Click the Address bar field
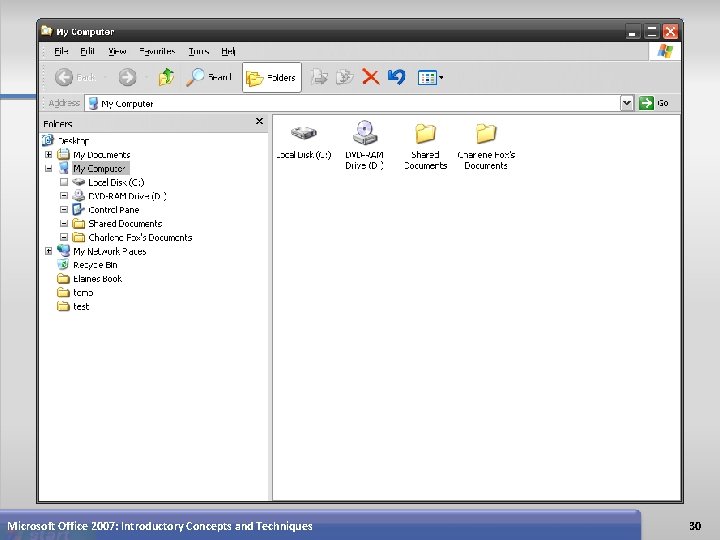This screenshot has height=540, width=720. click(x=352, y=103)
